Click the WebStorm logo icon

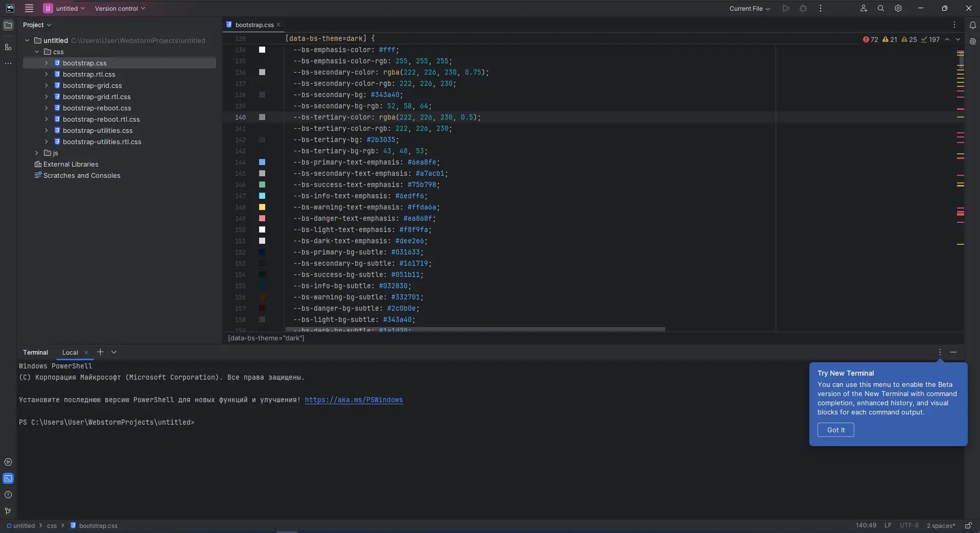tap(10, 9)
